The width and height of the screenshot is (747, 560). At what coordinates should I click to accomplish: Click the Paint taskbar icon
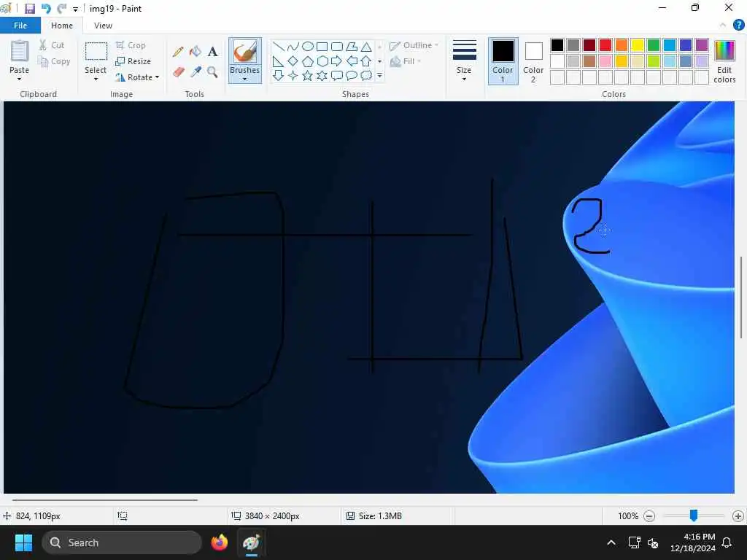(x=251, y=542)
